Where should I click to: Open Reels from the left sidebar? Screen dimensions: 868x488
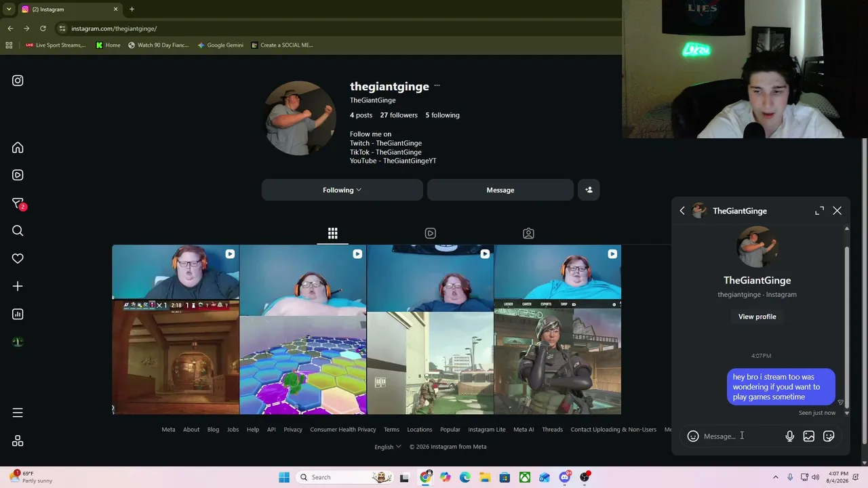[x=18, y=175]
